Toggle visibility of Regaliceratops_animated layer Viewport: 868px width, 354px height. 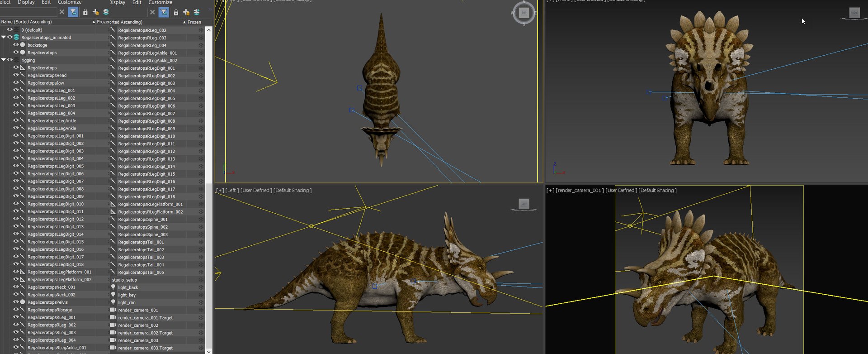pyautogui.click(x=9, y=37)
